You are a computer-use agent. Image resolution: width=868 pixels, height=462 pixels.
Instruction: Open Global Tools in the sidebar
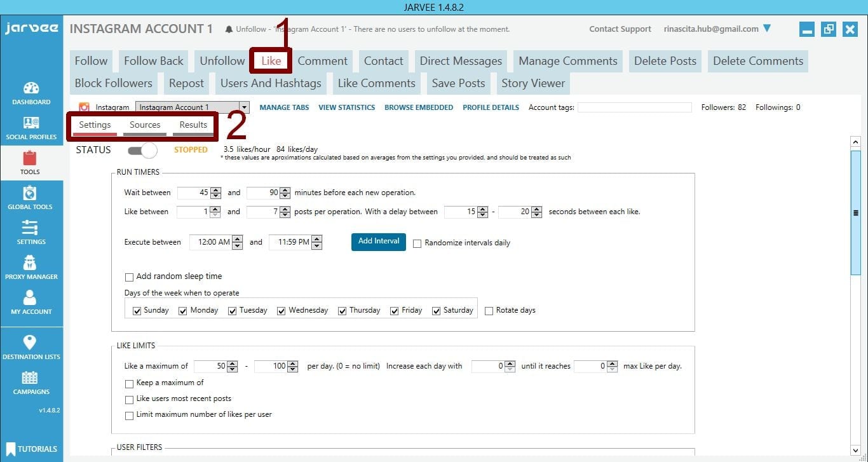(30, 198)
